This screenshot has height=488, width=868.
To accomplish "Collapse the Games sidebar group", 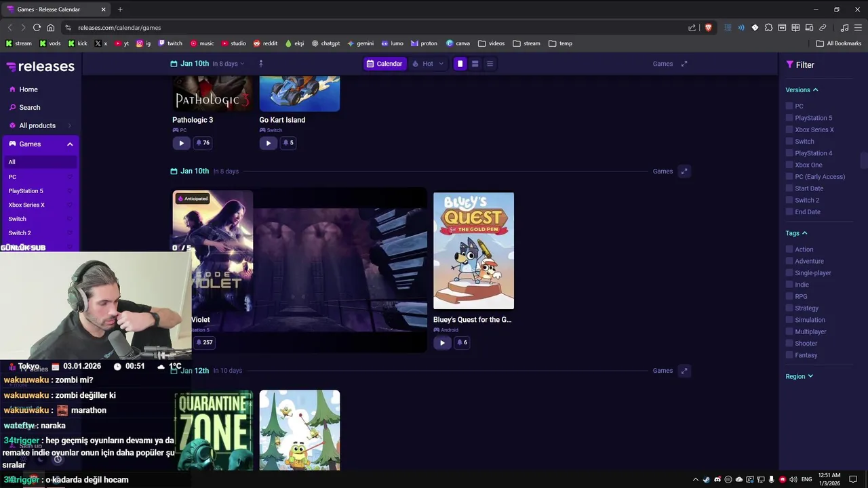I will [x=70, y=144].
